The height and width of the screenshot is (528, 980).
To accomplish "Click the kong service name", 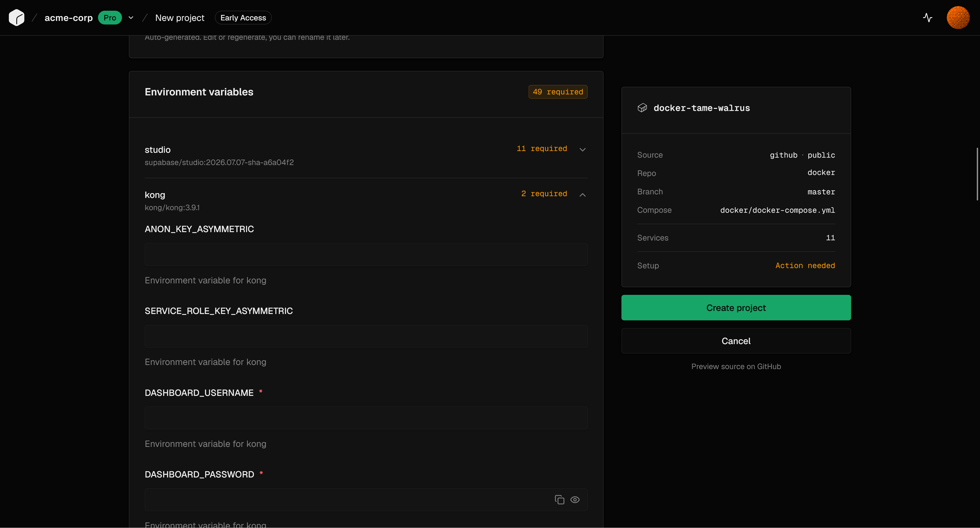I will pyautogui.click(x=155, y=195).
